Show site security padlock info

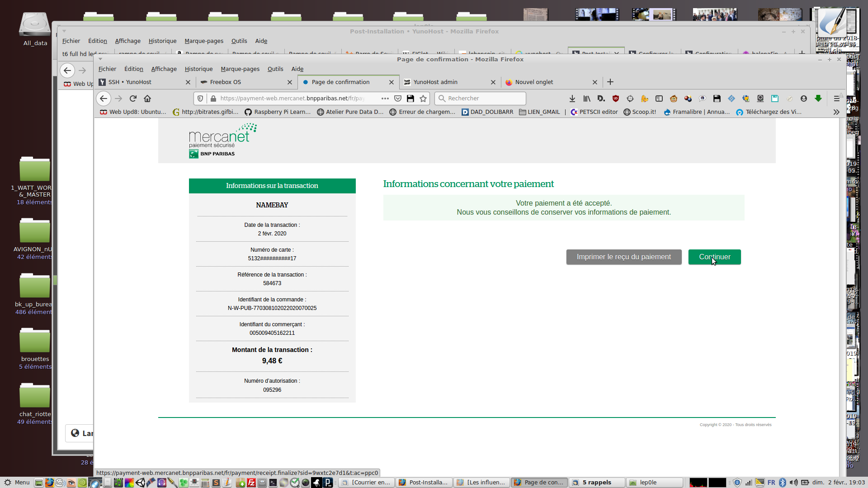[213, 99]
